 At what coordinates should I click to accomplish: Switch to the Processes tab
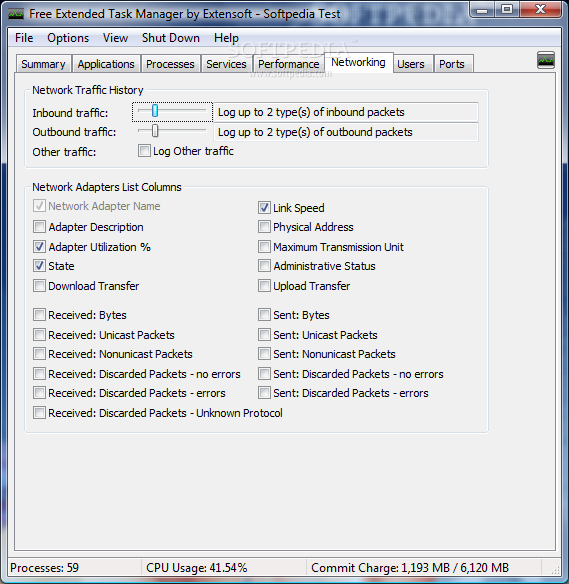pyautogui.click(x=170, y=64)
